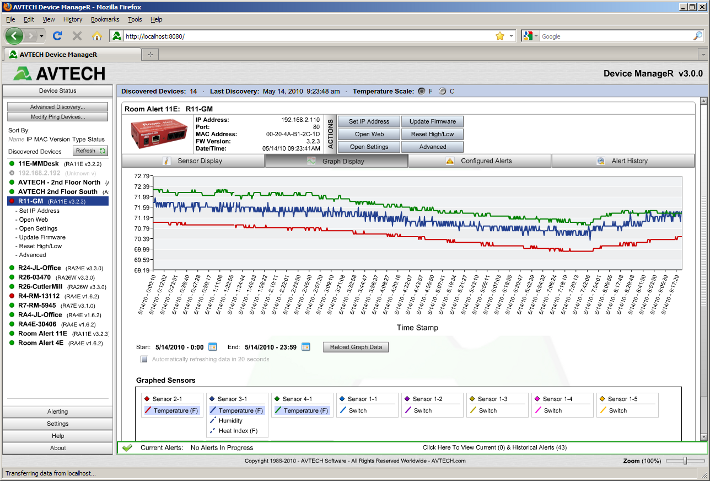This screenshot has width=710, height=481.
Task: Go to the browser Home icon
Action: click(x=97, y=36)
